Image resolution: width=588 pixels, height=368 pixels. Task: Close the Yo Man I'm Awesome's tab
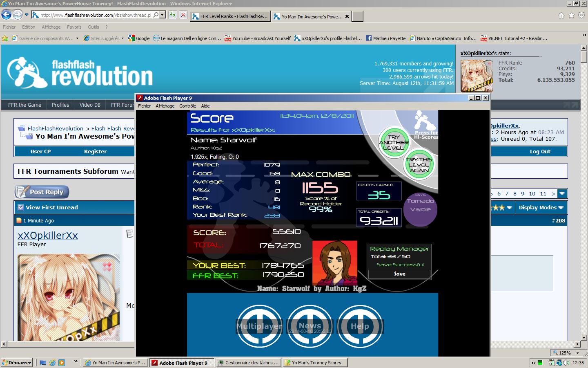(x=347, y=16)
